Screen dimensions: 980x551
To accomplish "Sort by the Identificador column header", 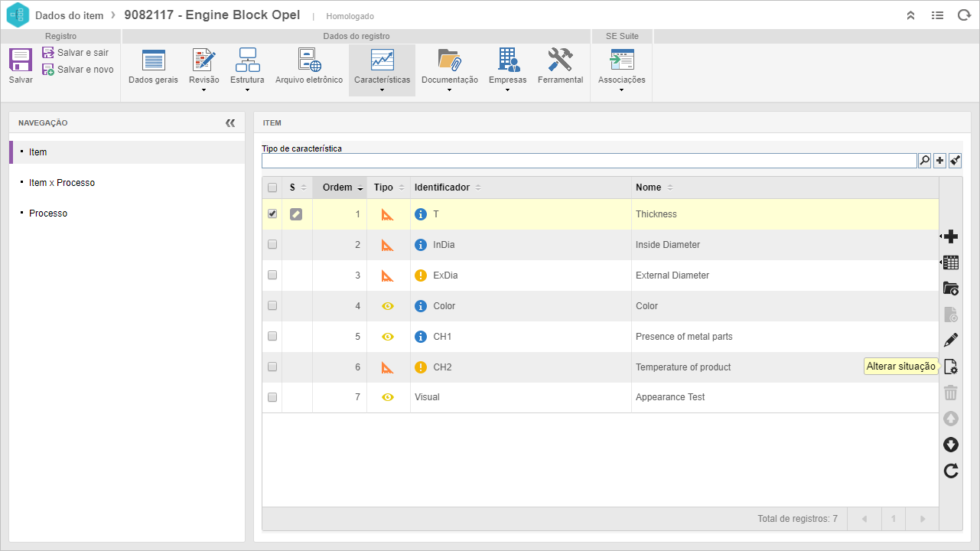I will point(521,187).
